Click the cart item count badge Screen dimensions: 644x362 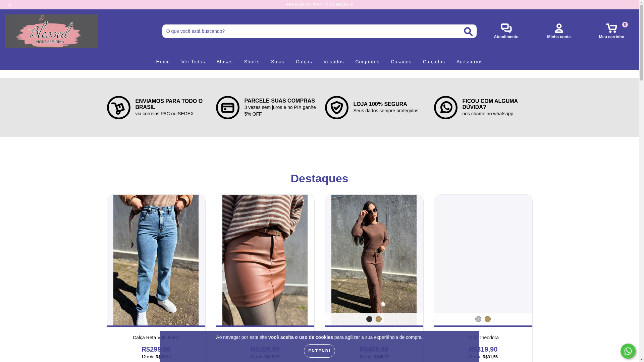click(x=625, y=24)
